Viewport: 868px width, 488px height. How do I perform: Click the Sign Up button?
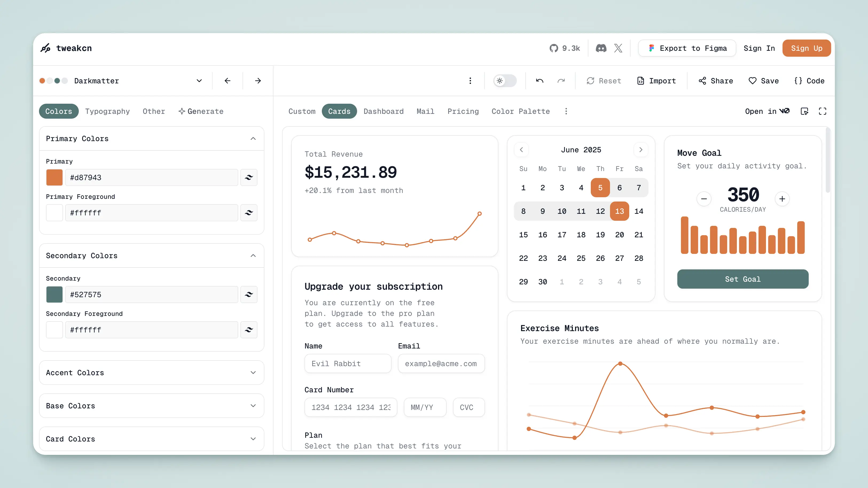(x=806, y=48)
